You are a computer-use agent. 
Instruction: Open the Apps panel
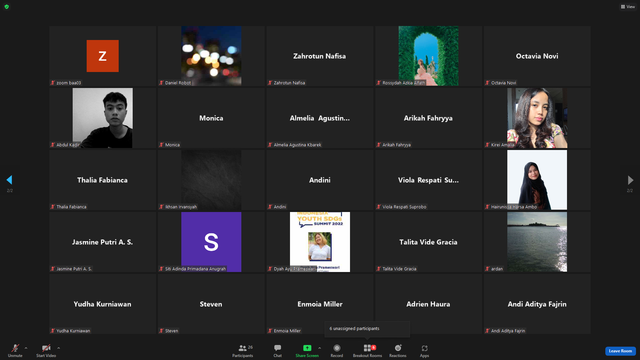tap(424, 350)
